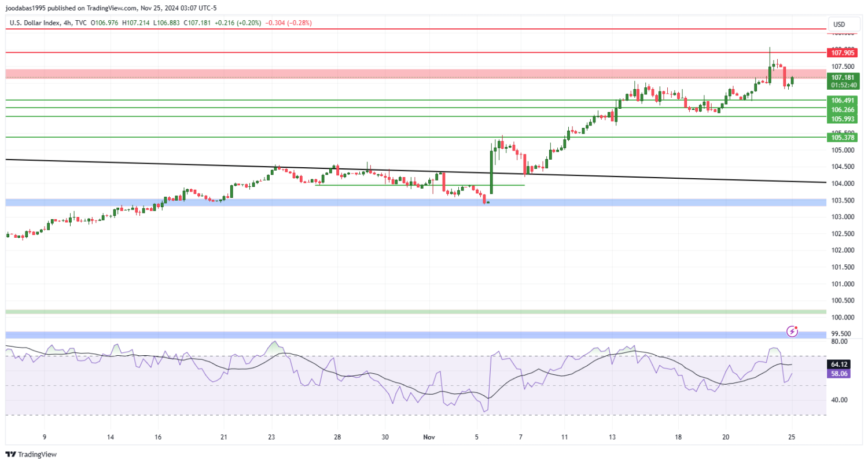Viewport: 868px width, 464px height.
Task: Click the green change value +0.216 (+0.20%)
Action: point(238,23)
